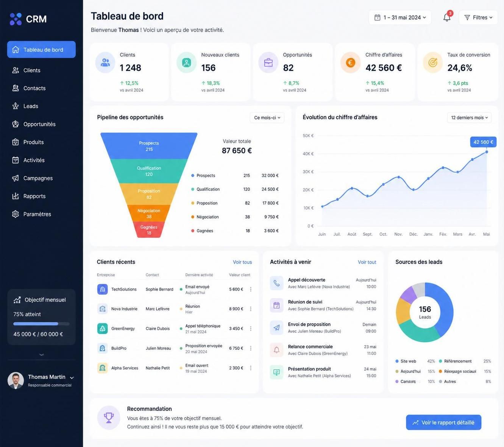
Task: Click contact name Sophie Bernard
Action: [159, 289]
